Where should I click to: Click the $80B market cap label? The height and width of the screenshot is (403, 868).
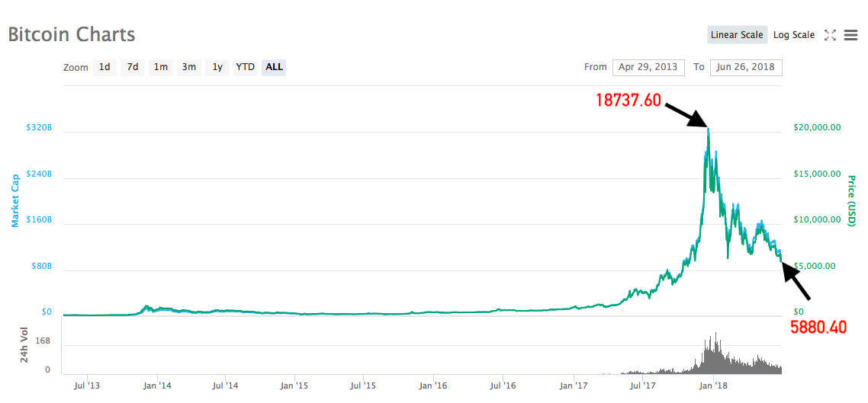[41, 266]
